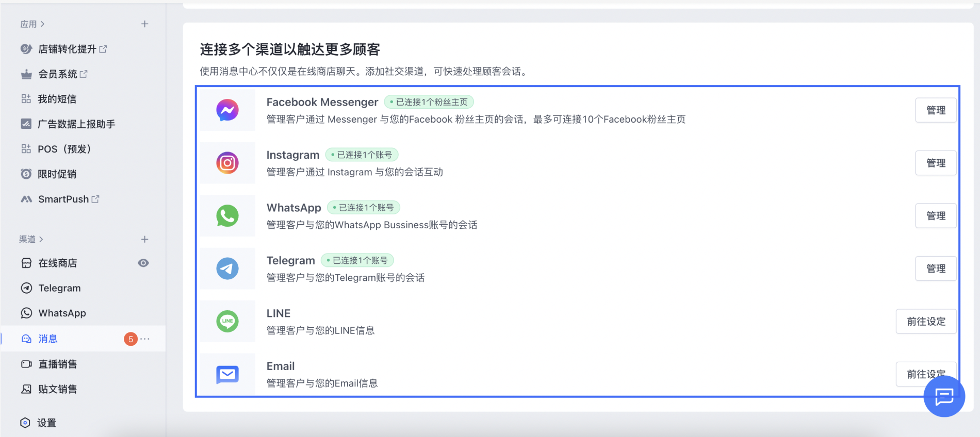980x437 pixels.
Task: Click the 在线商店 store icon
Action: [x=26, y=263]
